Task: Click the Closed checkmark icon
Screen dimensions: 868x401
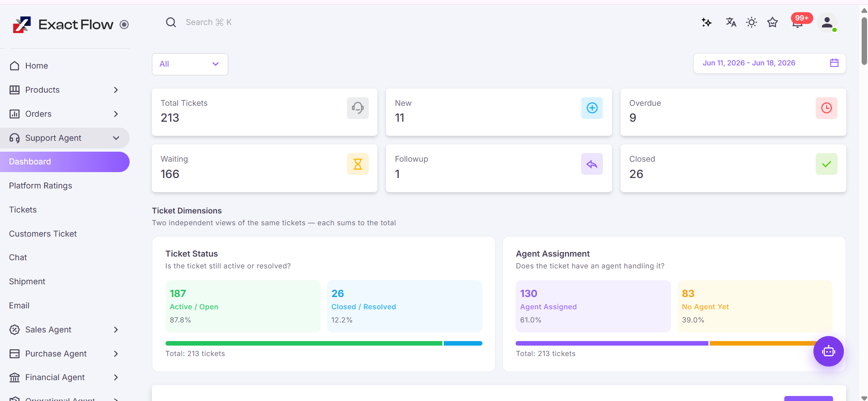Action: [x=827, y=164]
